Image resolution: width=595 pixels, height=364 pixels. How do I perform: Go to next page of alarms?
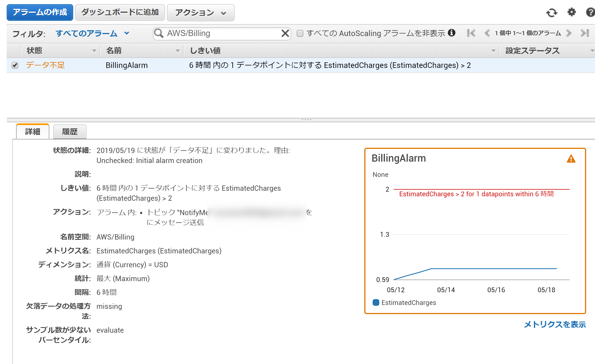[x=569, y=33]
